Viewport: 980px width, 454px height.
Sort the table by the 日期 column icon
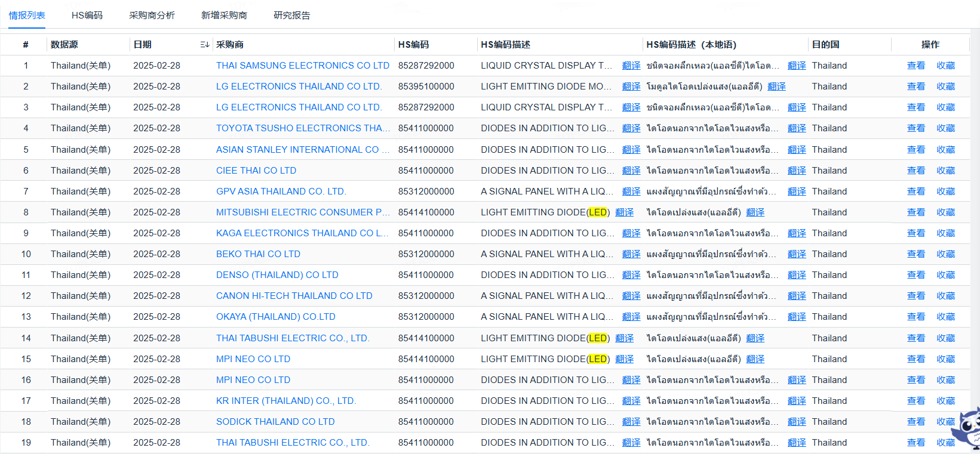point(204,45)
